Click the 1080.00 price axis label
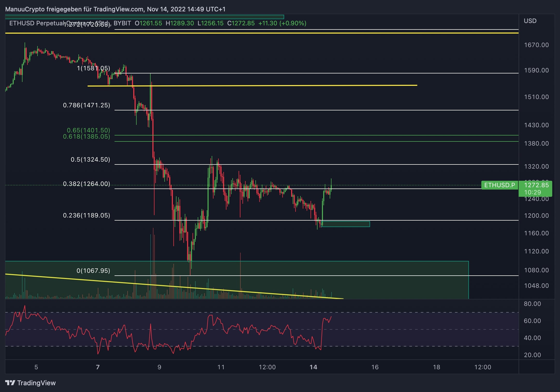 [x=536, y=270]
